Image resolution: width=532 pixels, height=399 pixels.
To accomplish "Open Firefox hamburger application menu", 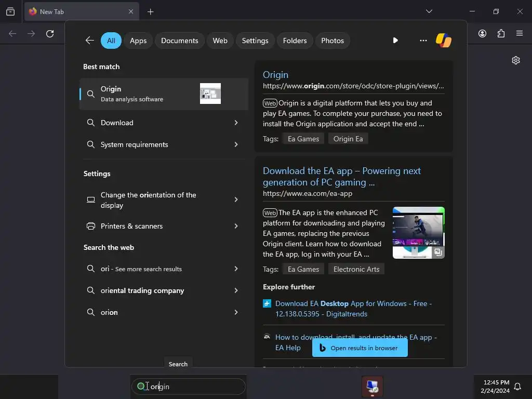I will pyautogui.click(x=519, y=33).
